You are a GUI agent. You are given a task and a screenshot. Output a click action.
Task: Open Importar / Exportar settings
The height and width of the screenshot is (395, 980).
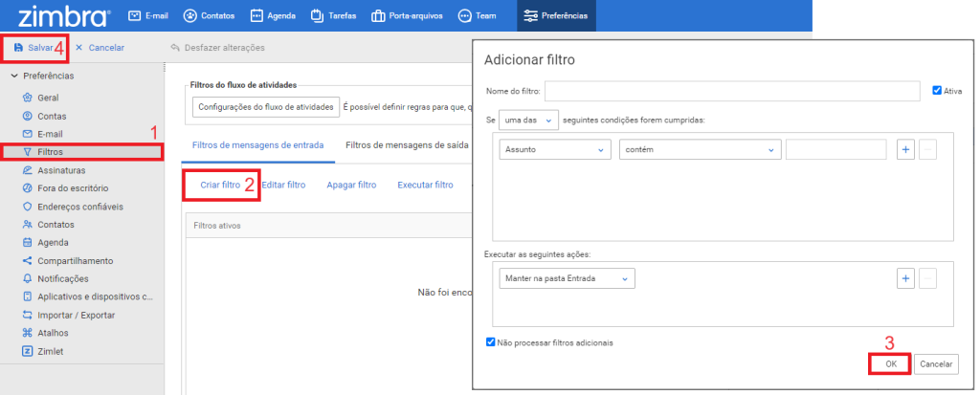coord(76,315)
